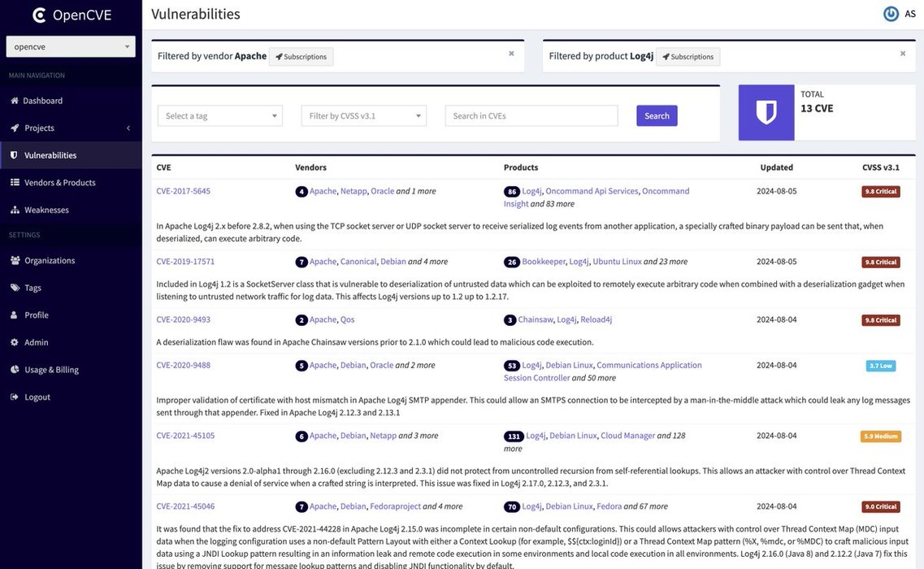Viewport: 924px width, 569px height.
Task: Open the opencve organization dropdown
Action: click(71, 46)
